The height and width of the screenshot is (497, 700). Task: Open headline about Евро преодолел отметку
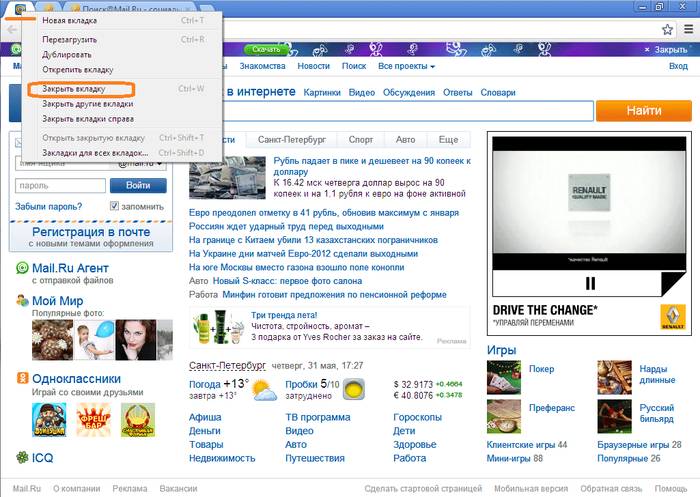point(324,213)
